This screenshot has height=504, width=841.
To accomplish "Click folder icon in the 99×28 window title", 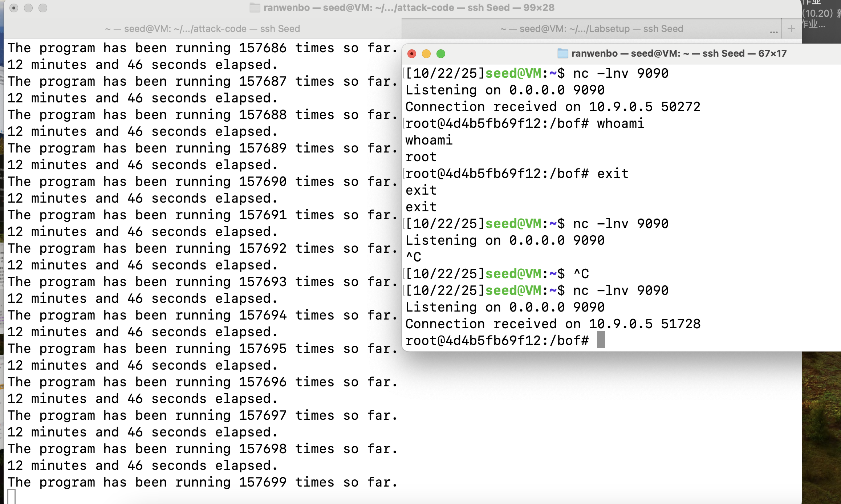I will pos(255,8).
